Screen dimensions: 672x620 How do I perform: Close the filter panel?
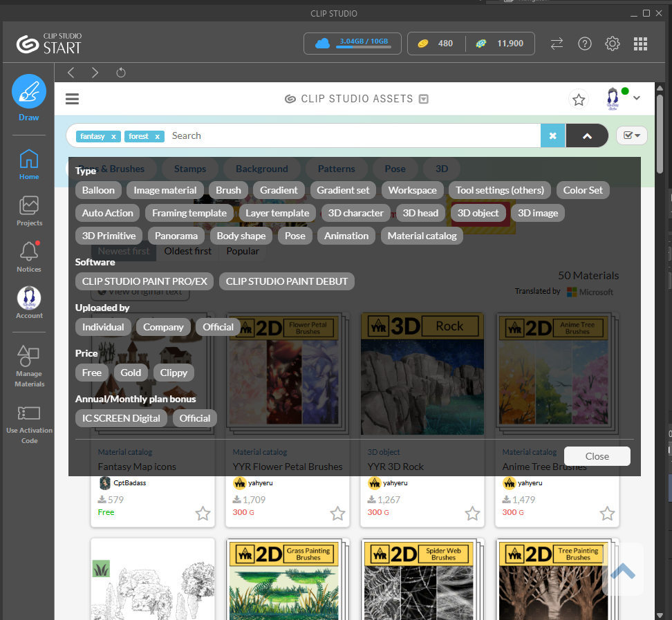point(597,456)
